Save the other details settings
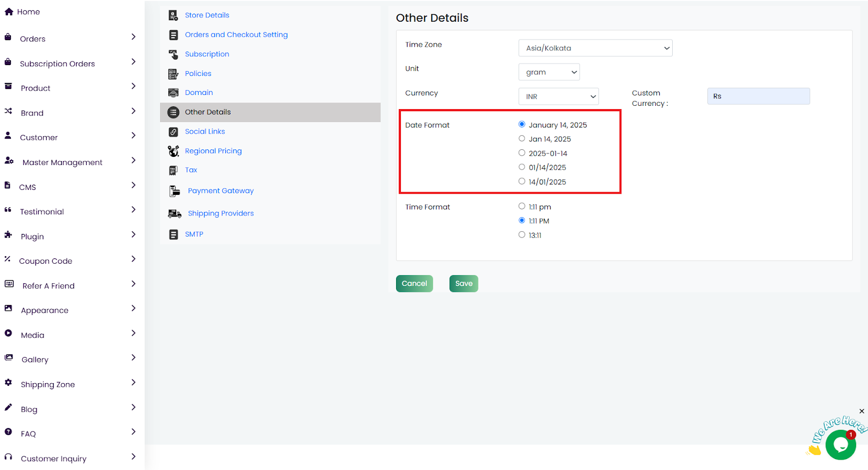The image size is (868, 470). click(463, 283)
